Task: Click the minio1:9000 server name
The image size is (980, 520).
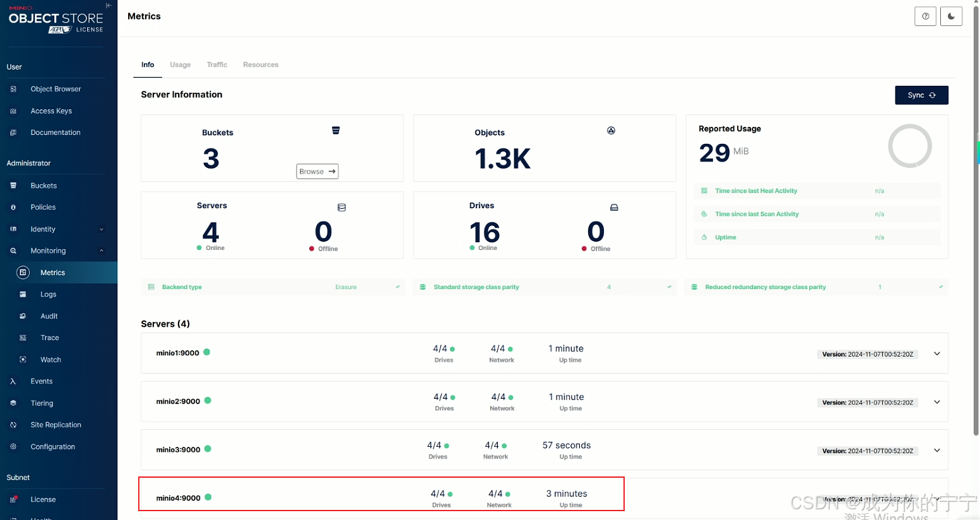Action: pos(177,353)
